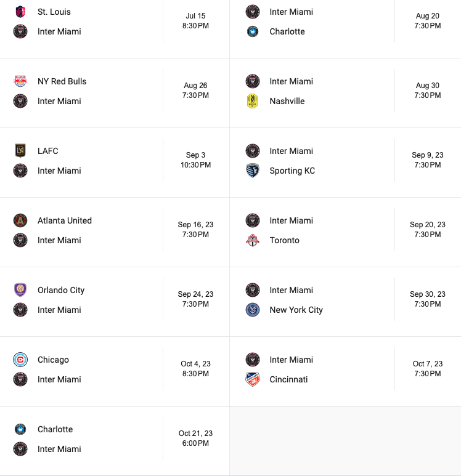Select the Sep 3 10:30 PM kickoff

195,160
